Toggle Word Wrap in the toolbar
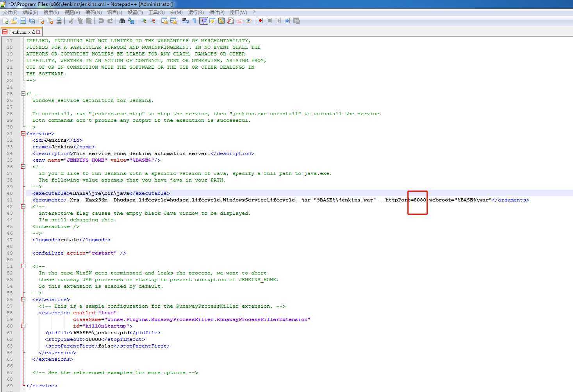Image resolution: width=573 pixels, height=392 pixels. [185, 21]
